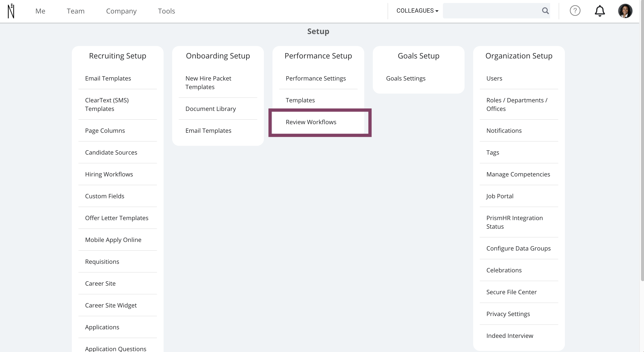The image size is (644, 352).
Task: Open the user profile avatar
Action: tap(625, 11)
